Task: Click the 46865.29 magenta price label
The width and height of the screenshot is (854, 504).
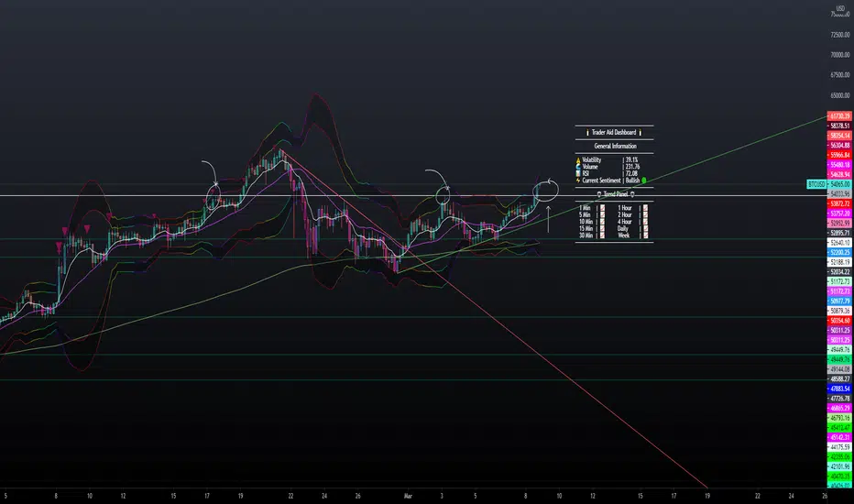Action: pyautogui.click(x=839, y=408)
